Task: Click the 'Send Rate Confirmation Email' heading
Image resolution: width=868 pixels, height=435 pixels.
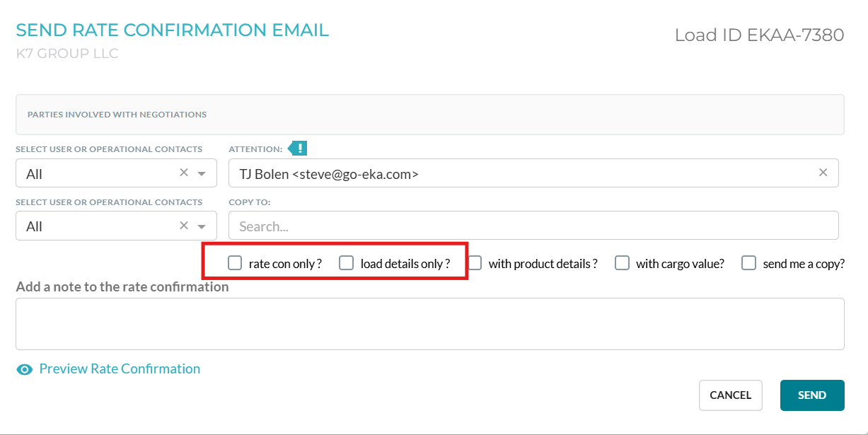Action: point(172,30)
